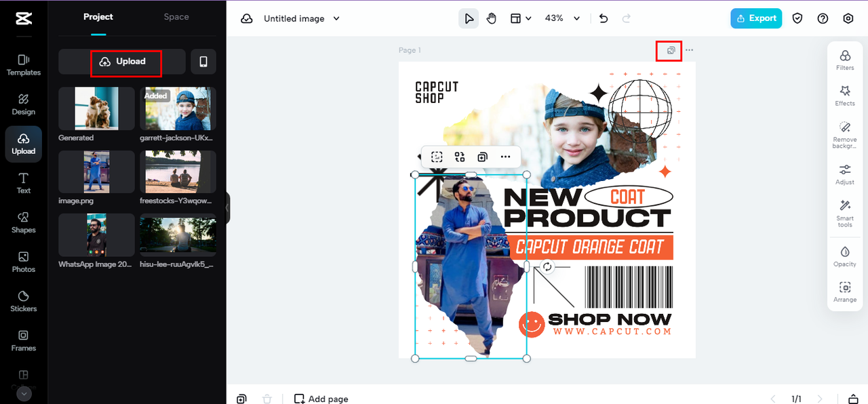The image size is (868, 404).
Task: Select the Upload sidebar panel
Action: tap(24, 144)
